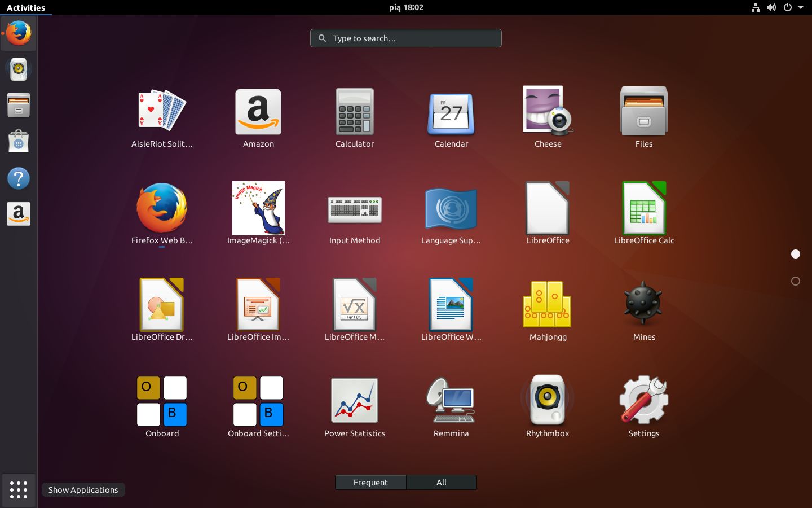Click the Show Applications grid button
812x508 pixels.
pos(19,490)
